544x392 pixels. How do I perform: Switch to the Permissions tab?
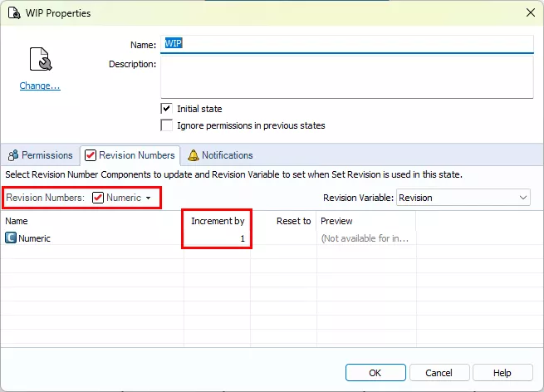tap(40, 155)
